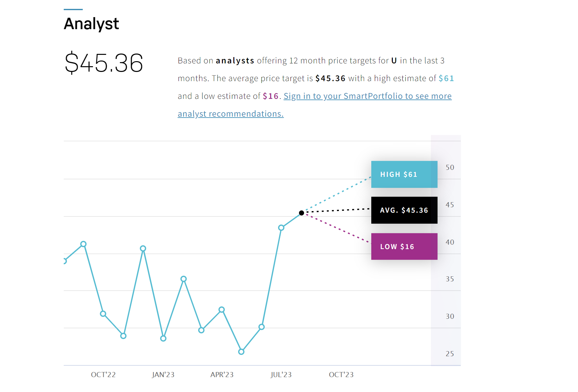The width and height of the screenshot is (578, 392).
Task: Click the OCT'22 axis label
Action: (x=103, y=375)
